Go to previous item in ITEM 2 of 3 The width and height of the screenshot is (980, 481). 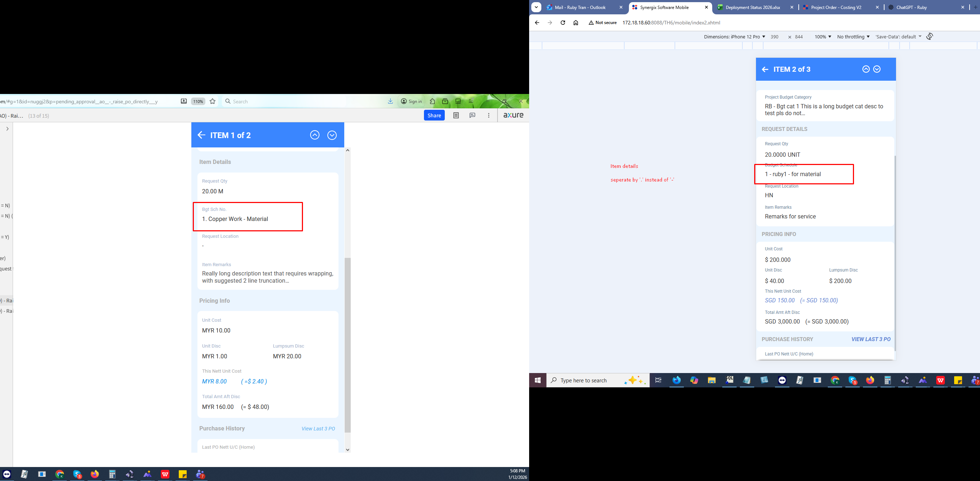click(866, 69)
